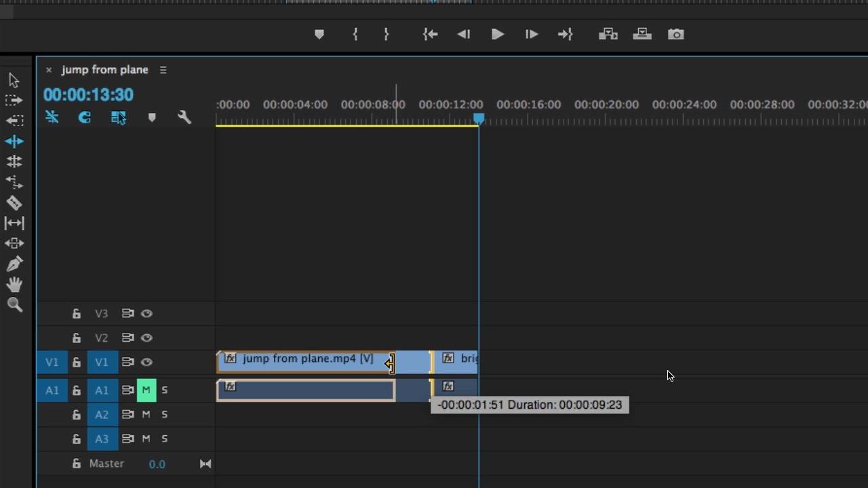Select the Razor tool
The image size is (868, 488).
coord(14,202)
